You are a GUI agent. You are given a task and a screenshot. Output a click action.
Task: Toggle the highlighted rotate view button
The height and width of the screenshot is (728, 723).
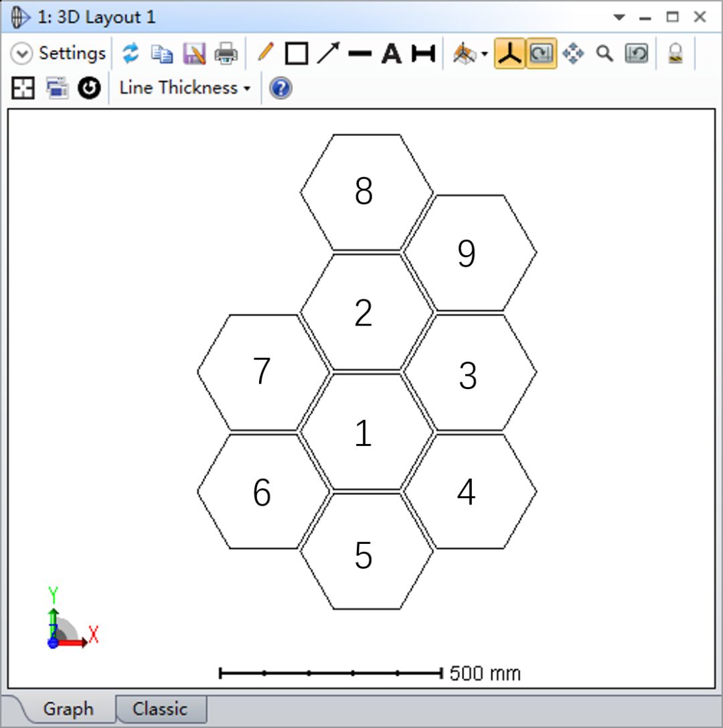[541, 54]
